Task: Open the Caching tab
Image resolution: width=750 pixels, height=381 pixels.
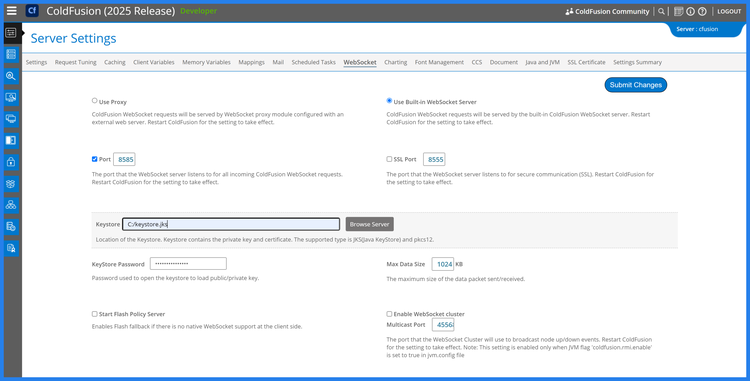Action: click(x=115, y=62)
